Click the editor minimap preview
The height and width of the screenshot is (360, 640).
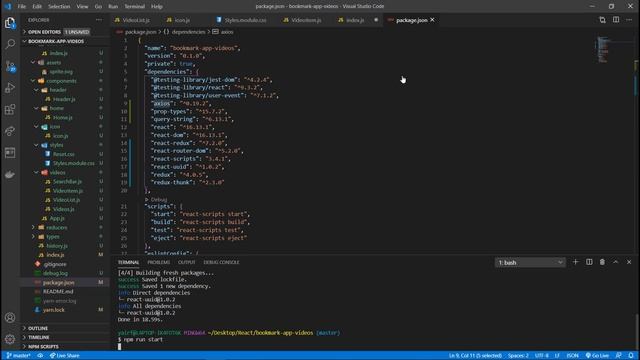pos(603,49)
